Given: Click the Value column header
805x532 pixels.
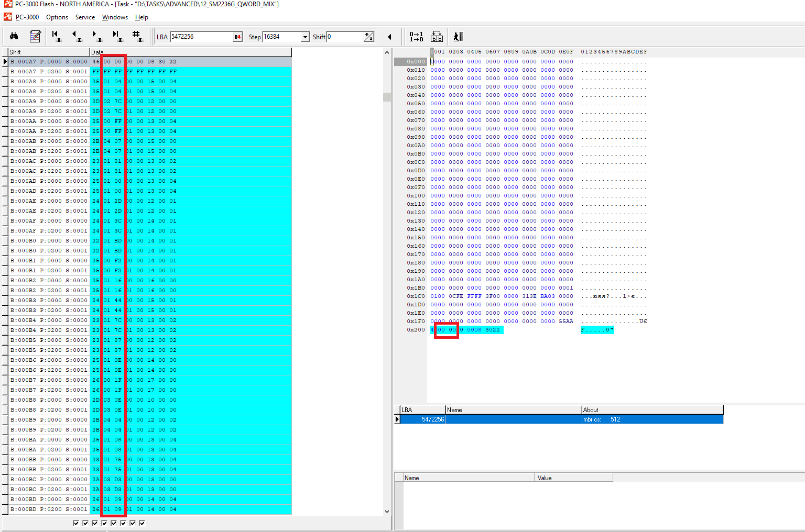Looking at the screenshot, I should tap(573, 478).
